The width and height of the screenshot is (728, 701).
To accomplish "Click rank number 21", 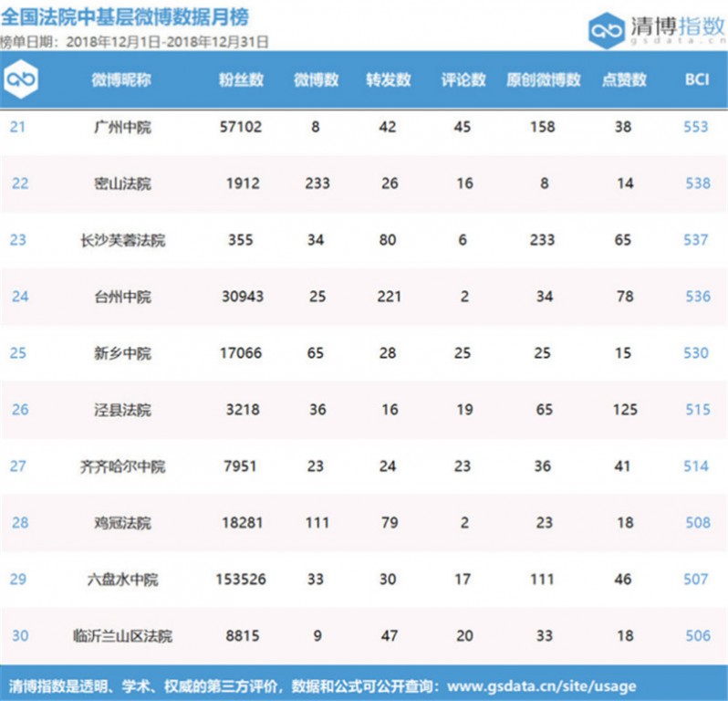I will pyautogui.click(x=17, y=127).
